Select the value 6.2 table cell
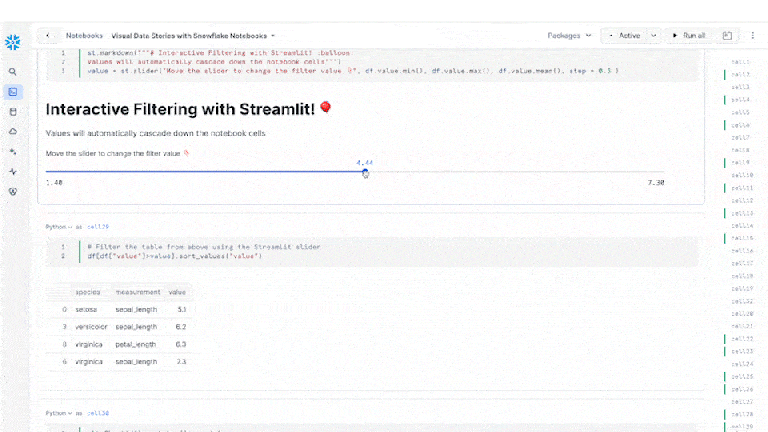The width and height of the screenshot is (768, 432). coord(181,327)
